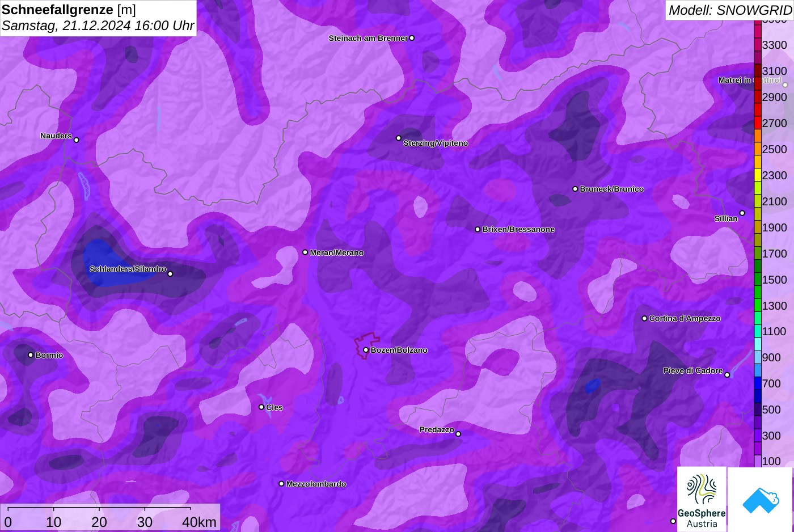Click the blue lake near Nauders
The height and width of the screenshot is (532, 794).
[85, 185]
